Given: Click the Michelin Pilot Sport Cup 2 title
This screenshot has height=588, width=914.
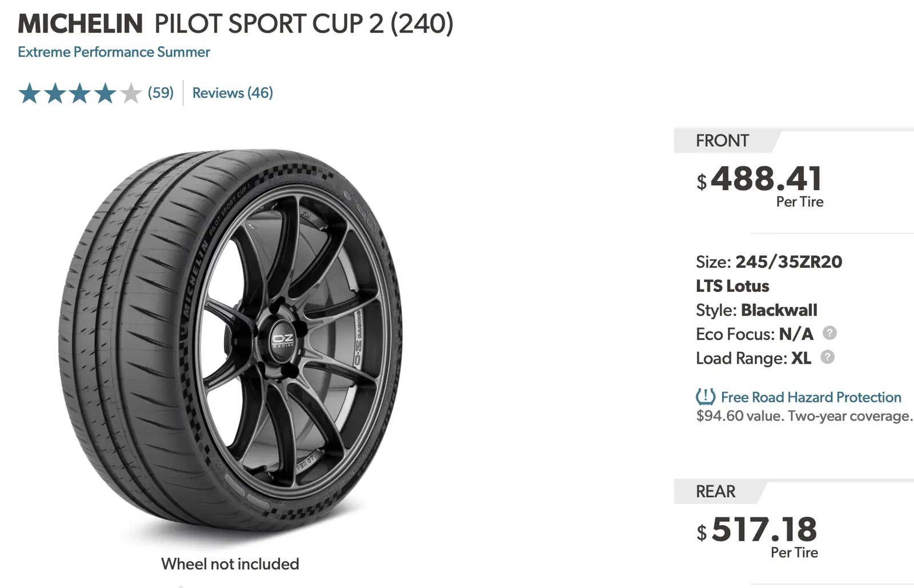Looking at the screenshot, I should [235, 24].
